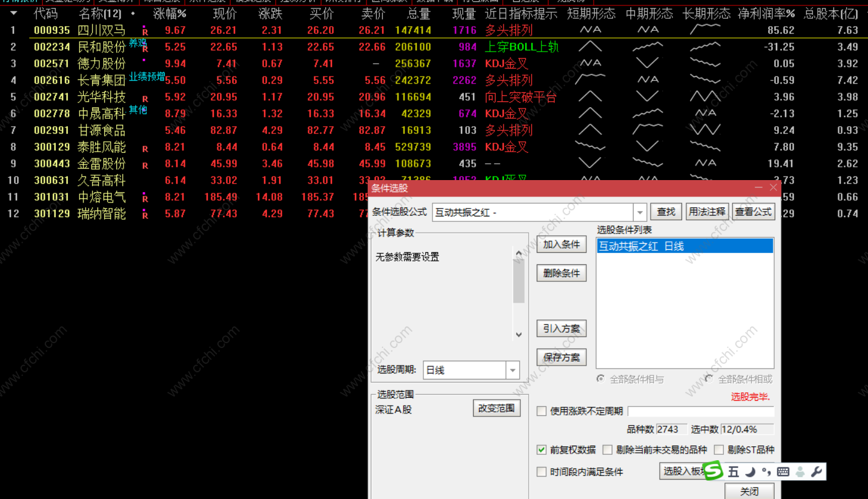The image size is (868, 499).
Task: Select the 德力股份 stock name
Action: [x=102, y=64]
